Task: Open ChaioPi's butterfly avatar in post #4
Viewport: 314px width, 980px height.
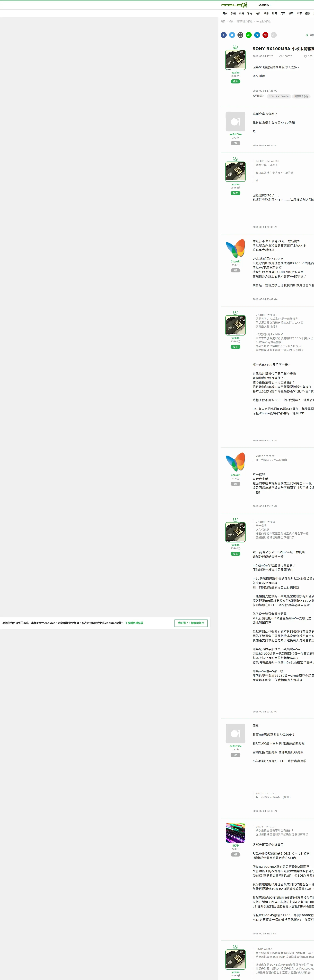Action: (x=235, y=249)
